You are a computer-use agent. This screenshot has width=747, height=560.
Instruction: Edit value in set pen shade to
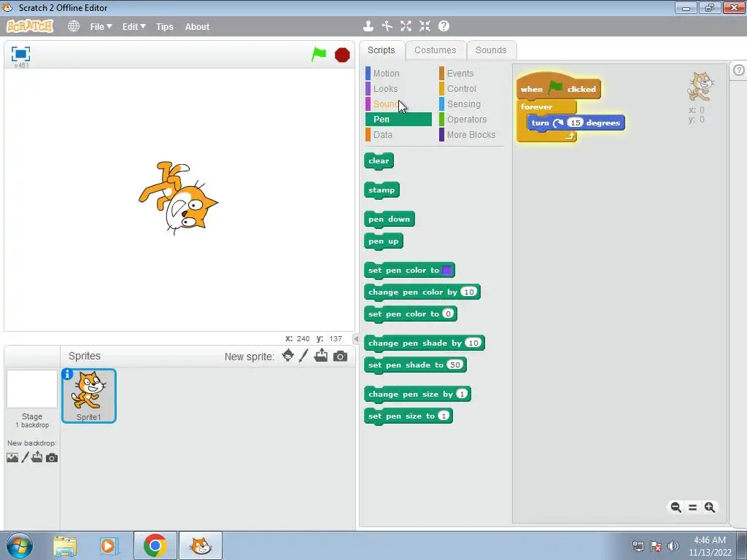click(x=455, y=365)
